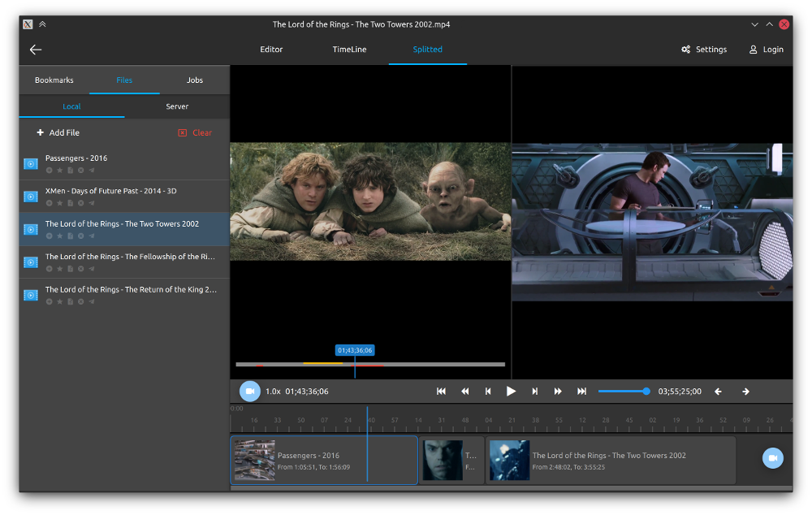Click round camera button beside 1.0x speed
The width and height of the screenshot is (812, 515).
click(x=250, y=392)
